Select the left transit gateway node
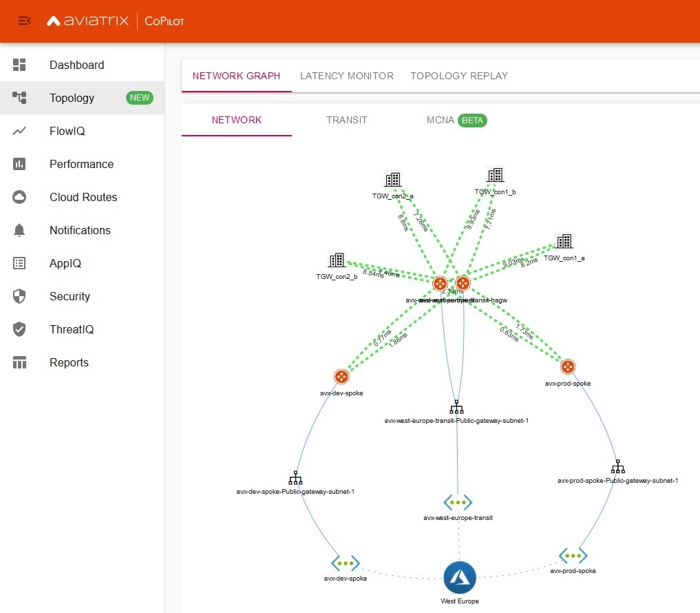The height and width of the screenshot is (613, 700). (441, 283)
